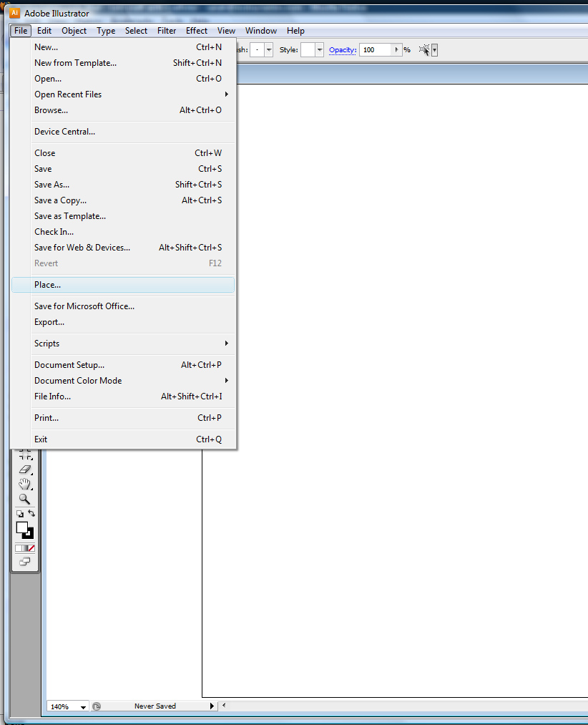Click the horizontal scrollbar left arrow
Image resolution: width=588 pixels, height=725 pixels.
pos(224,706)
